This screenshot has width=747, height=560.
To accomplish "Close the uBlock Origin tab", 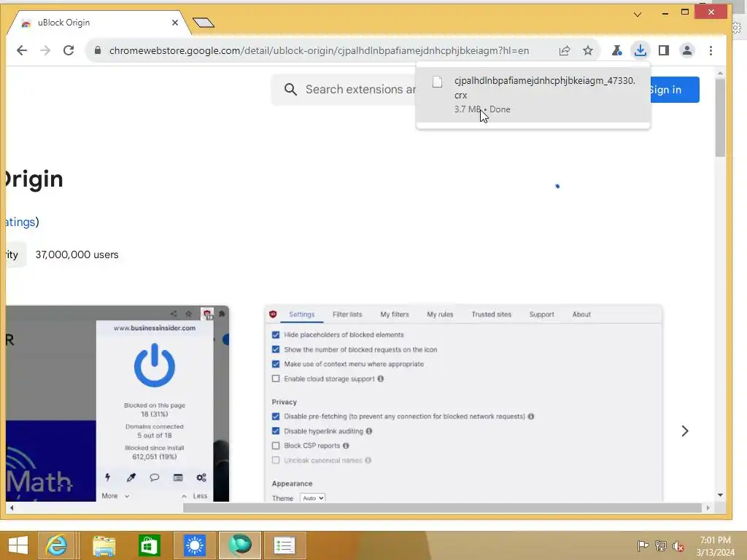I will [175, 23].
